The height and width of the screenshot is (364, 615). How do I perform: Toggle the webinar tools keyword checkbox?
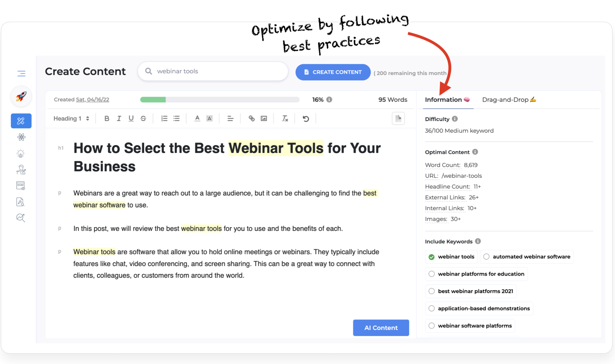[x=432, y=256]
